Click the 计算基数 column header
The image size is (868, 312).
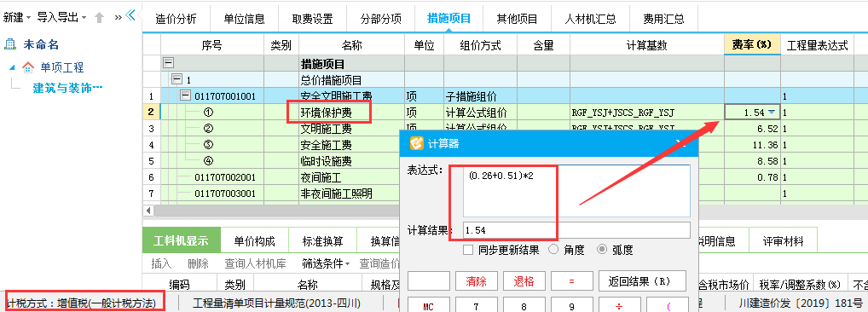tap(646, 45)
